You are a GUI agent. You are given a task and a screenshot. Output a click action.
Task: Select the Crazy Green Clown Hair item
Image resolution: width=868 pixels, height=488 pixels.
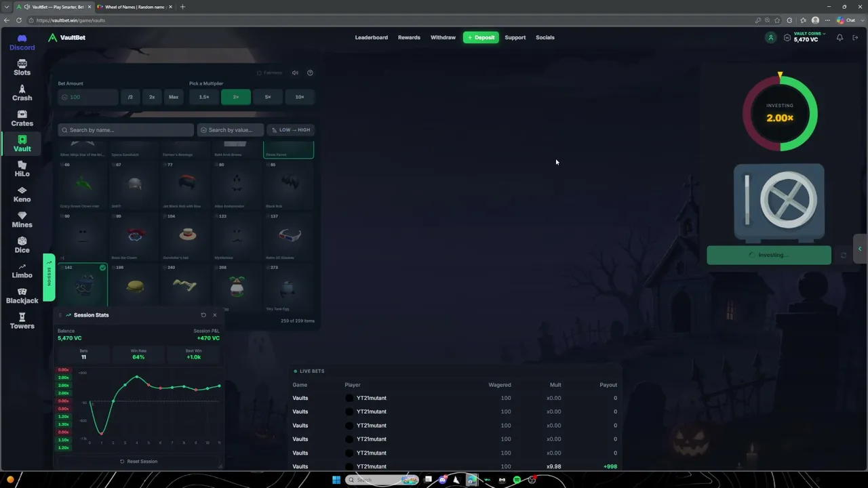[83, 184]
